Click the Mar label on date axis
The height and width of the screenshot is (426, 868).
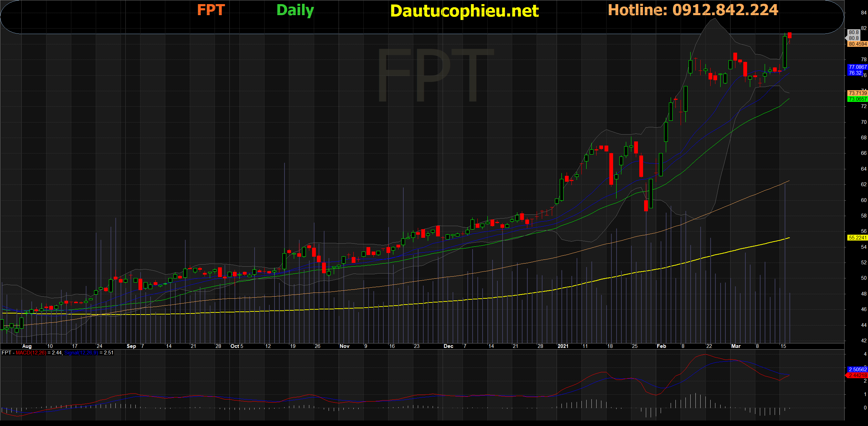pos(736,346)
